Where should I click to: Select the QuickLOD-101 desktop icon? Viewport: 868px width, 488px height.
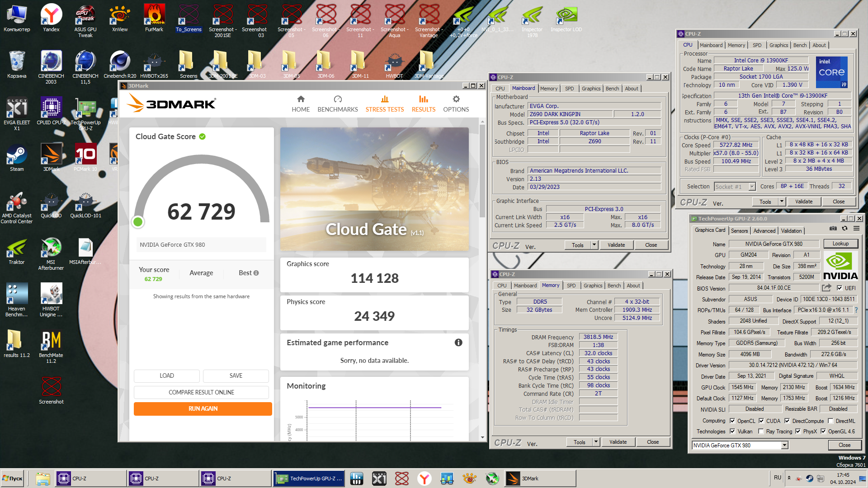85,204
